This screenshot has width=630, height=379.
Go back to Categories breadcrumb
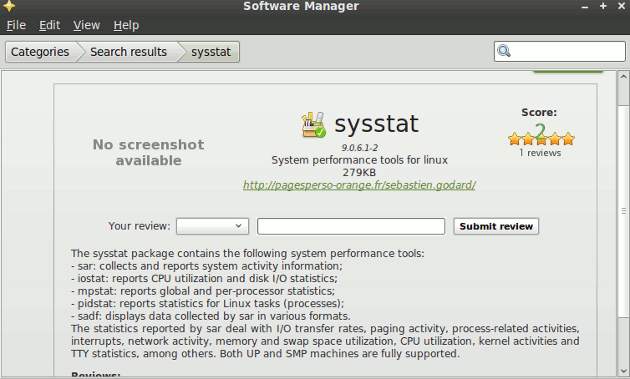click(40, 52)
